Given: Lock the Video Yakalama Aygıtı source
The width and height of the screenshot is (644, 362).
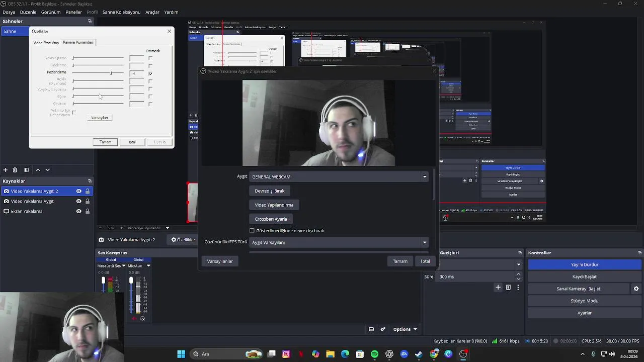Looking at the screenshot, I should [x=88, y=201].
